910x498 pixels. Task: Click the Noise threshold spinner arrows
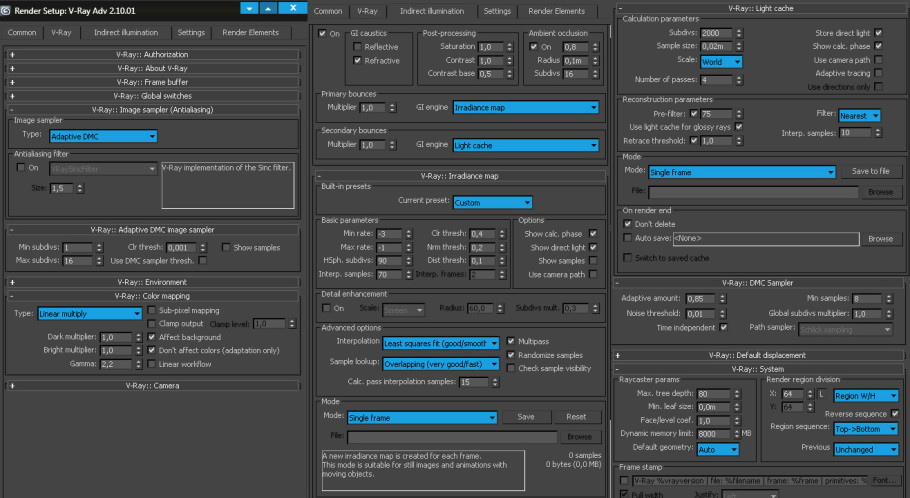[x=723, y=313]
